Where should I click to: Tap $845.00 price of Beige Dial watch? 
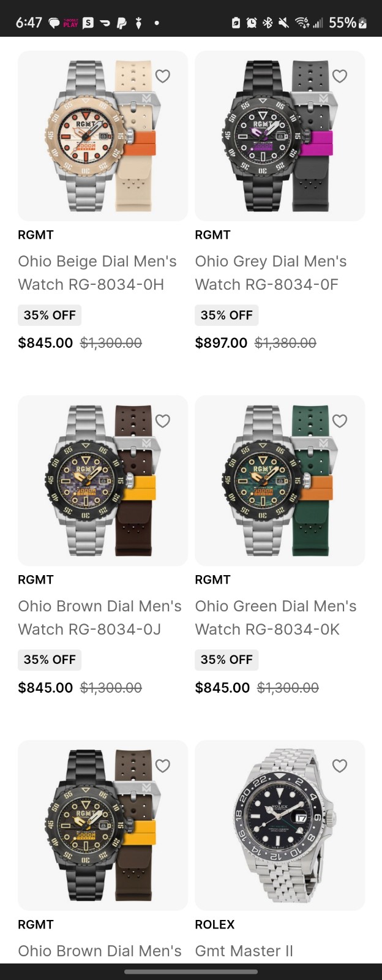coord(45,343)
